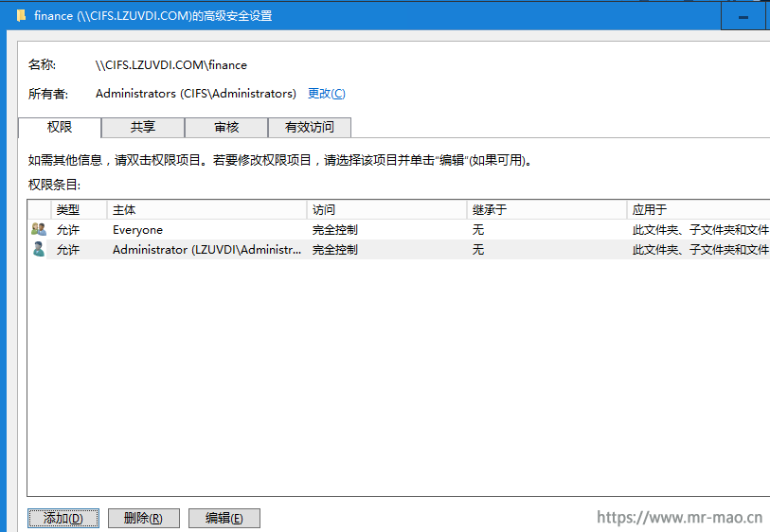Open the 有效访问 tab
The image size is (770, 532).
point(310,128)
